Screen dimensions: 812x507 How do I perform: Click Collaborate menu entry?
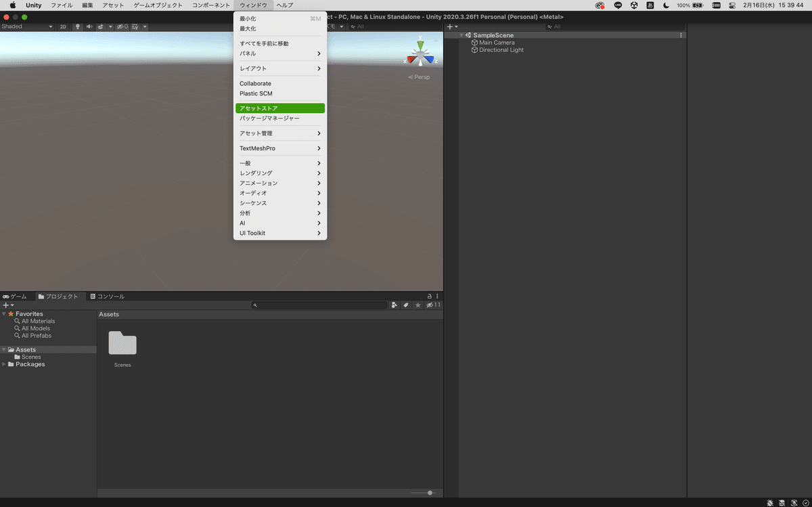(280, 83)
